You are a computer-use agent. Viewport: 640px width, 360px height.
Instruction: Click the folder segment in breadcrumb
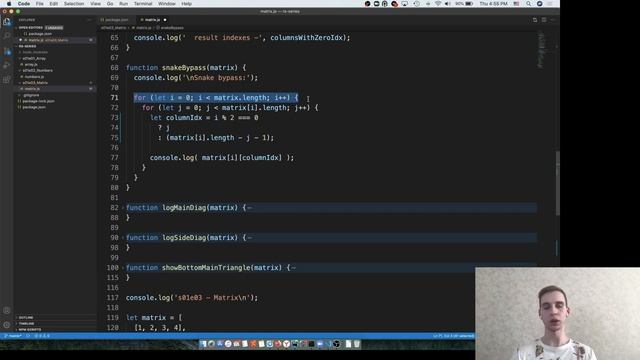click(x=113, y=28)
